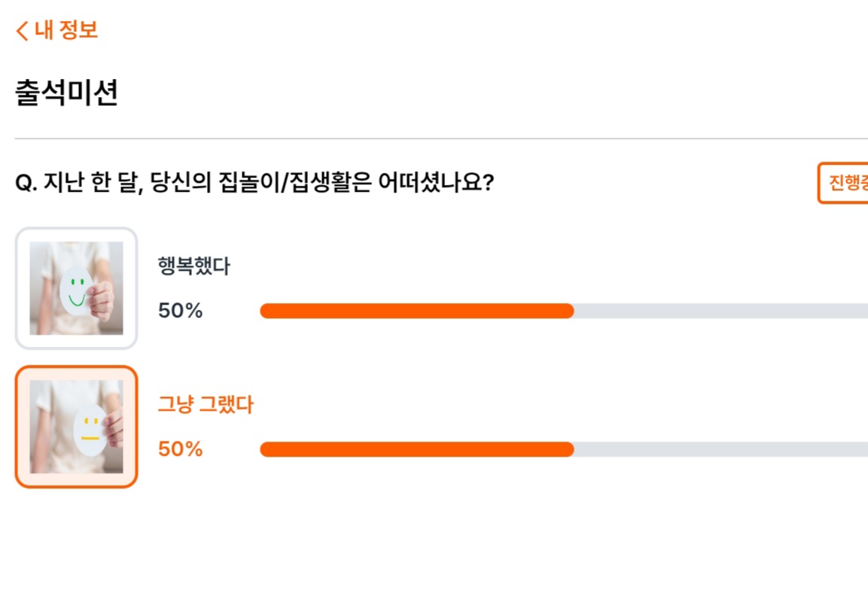Image resolution: width=868 pixels, height=589 pixels.
Task: Click the gray remainder of 행복했다 bar
Action: [720, 311]
